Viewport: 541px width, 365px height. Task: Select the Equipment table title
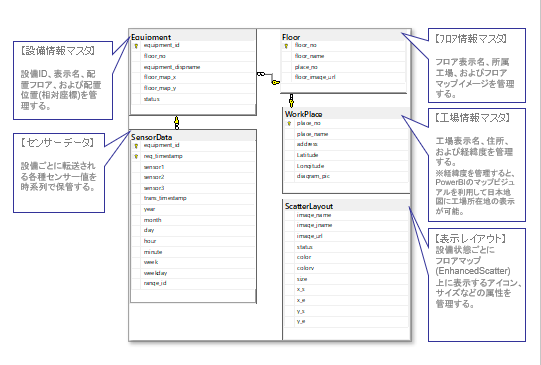(x=151, y=37)
